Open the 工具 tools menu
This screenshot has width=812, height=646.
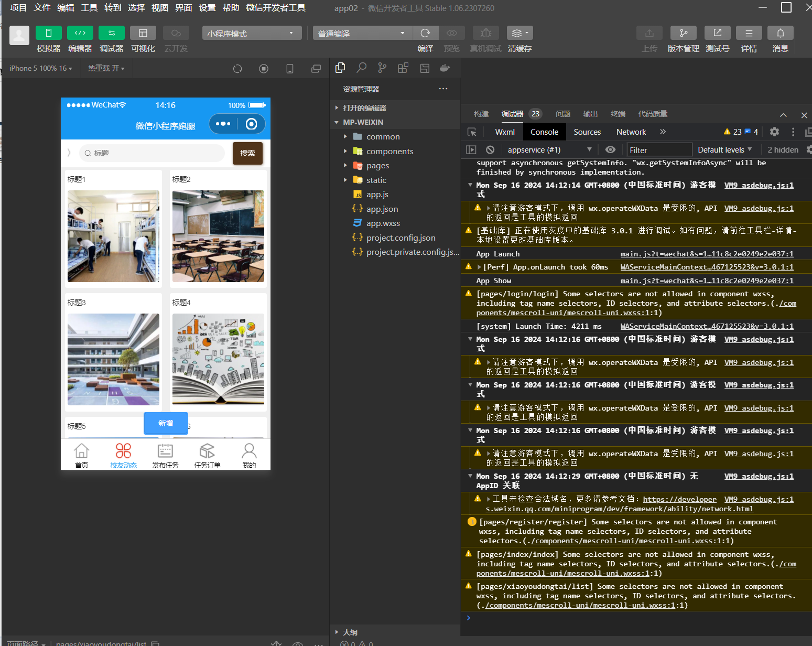(x=89, y=8)
